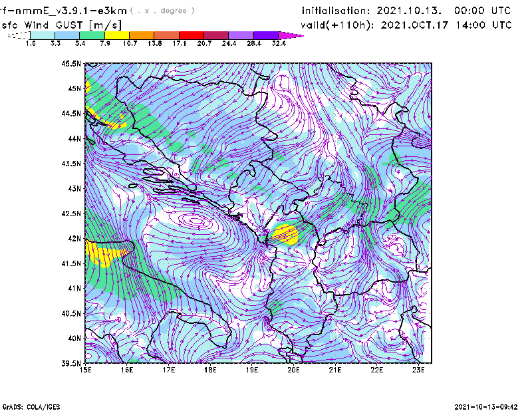This screenshot has height=411, width=532.
Task: Click the 19E longitude label
Action: [x=252, y=370]
